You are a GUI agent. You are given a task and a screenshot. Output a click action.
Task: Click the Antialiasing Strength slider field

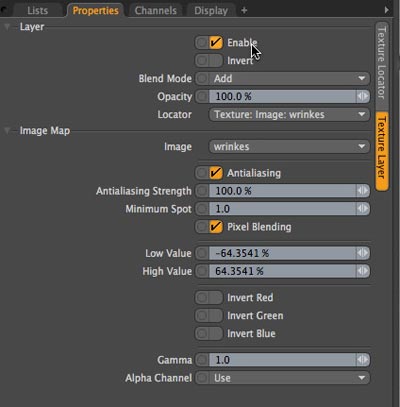click(282, 191)
